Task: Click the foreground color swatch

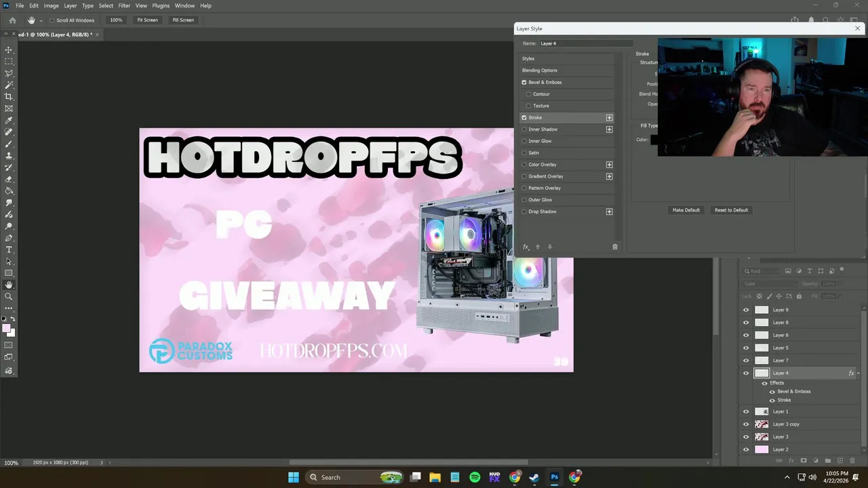Action: pyautogui.click(x=6, y=329)
